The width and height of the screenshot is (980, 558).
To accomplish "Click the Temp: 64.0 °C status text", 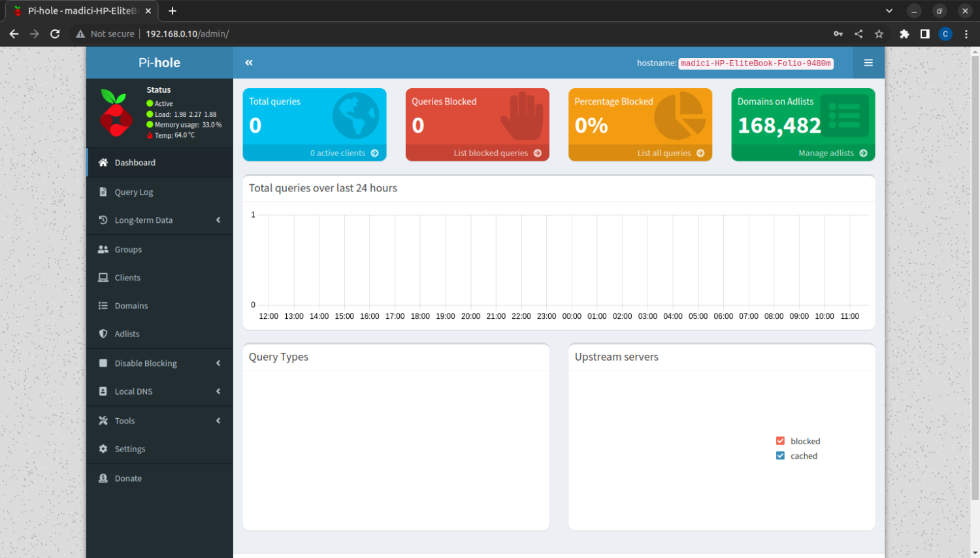I will coord(174,135).
